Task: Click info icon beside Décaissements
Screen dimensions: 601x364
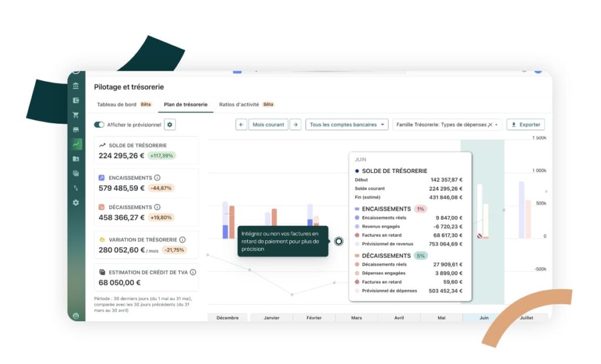Action: pyautogui.click(x=157, y=207)
